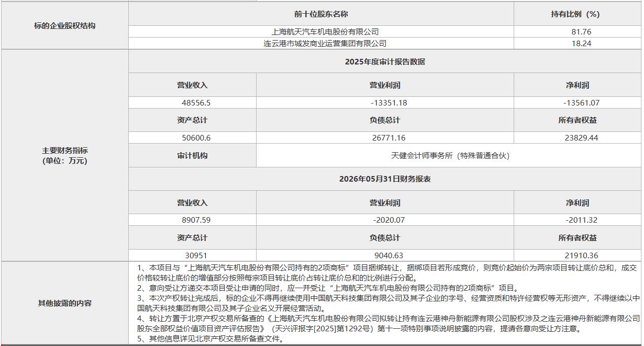This screenshot has height=346, width=644.
Task: Select net profit value -13561.07
Action: (581, 102)
